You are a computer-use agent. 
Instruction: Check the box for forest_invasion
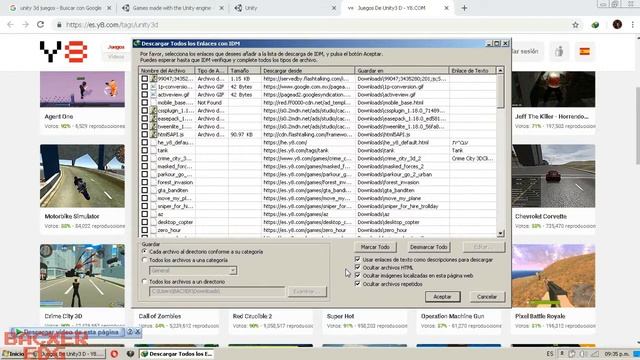pos(144,182)
